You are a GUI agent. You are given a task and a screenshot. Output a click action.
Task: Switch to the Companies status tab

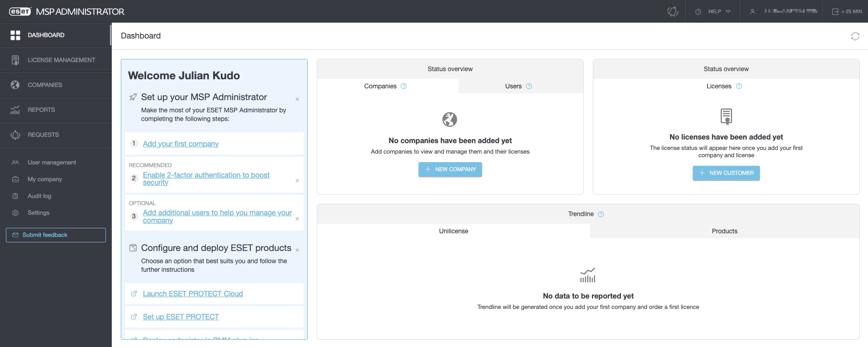(x=388, y=86)
